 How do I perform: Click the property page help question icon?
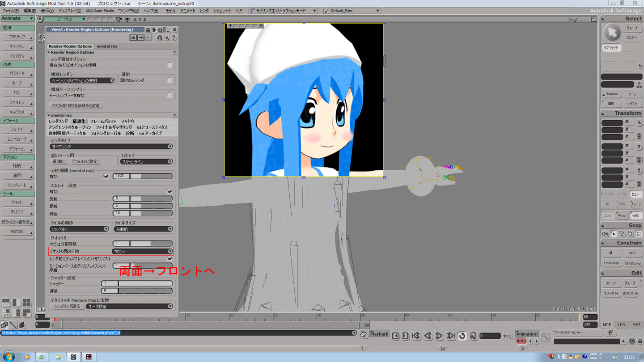(x=174, y=38)
